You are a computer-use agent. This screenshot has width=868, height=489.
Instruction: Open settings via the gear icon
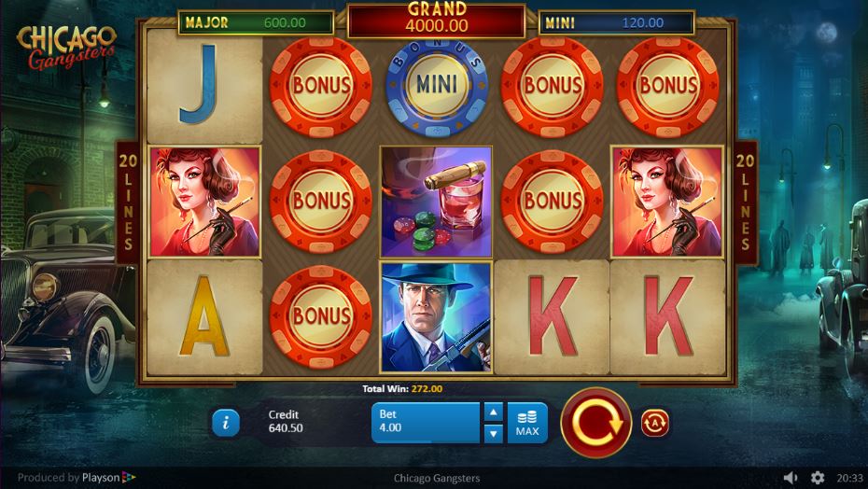click(818, 478)
